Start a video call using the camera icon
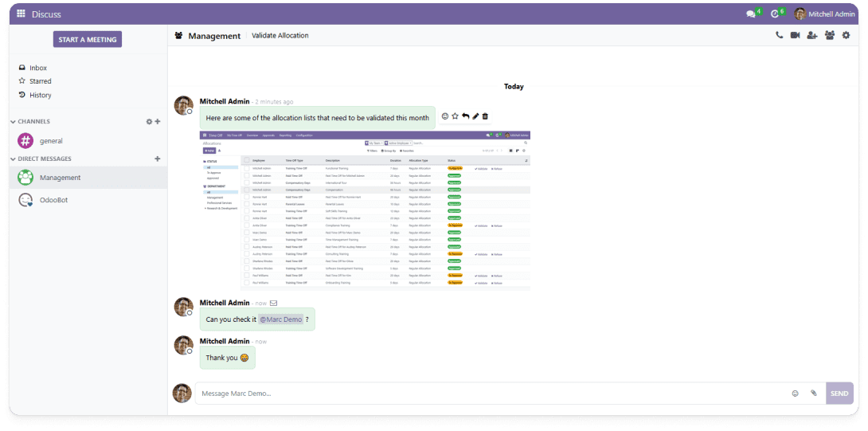The height and width of the screenshot is (431, 868). [x=795, y=36]
